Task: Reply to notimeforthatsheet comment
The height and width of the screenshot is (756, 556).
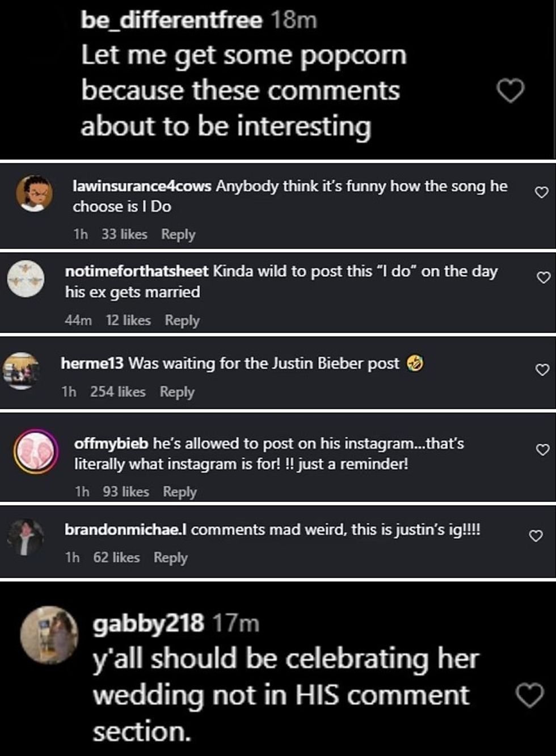Action: (182, 320)
